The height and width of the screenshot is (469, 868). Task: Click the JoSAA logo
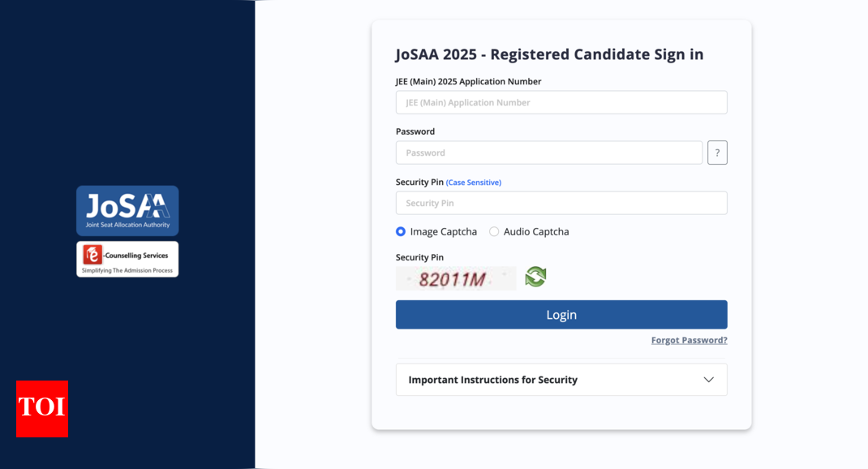127,210
